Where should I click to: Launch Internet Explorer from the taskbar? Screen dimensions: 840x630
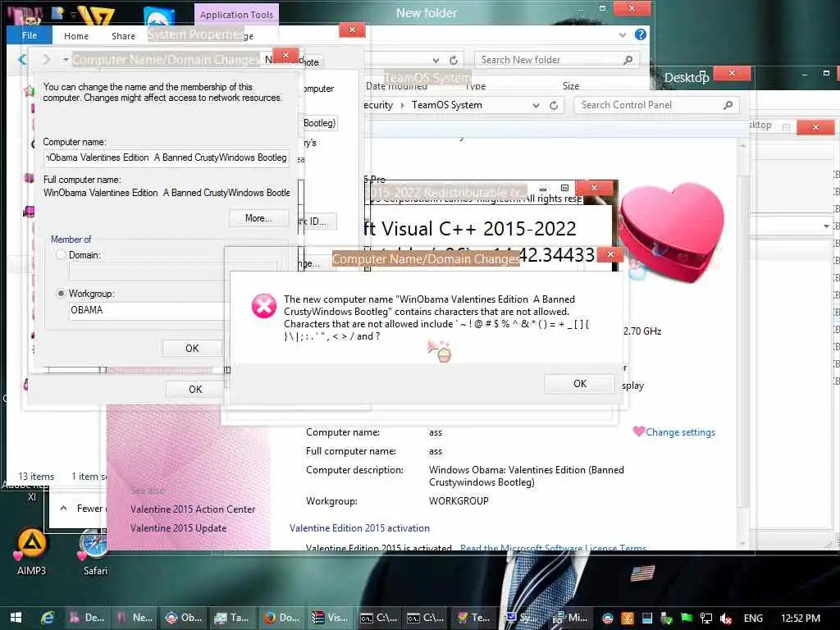click(48, 618)
